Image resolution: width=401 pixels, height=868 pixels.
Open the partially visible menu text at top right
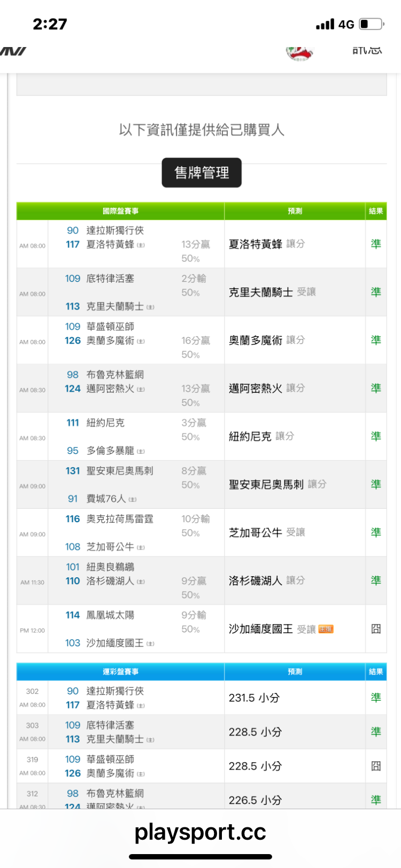coord(367,51)
